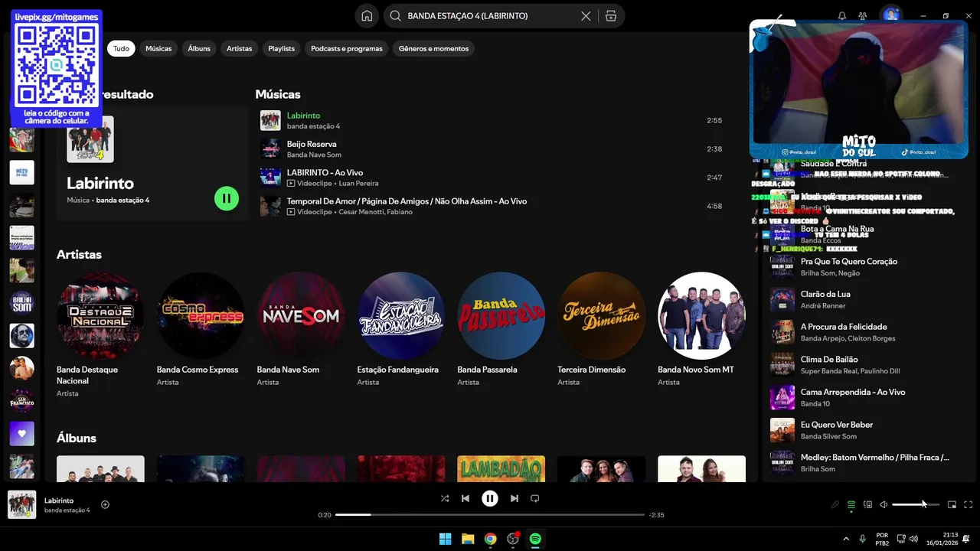Select the Álbuns filter
980x551 pixels.
pyautogui.click(x=199, y=48)
